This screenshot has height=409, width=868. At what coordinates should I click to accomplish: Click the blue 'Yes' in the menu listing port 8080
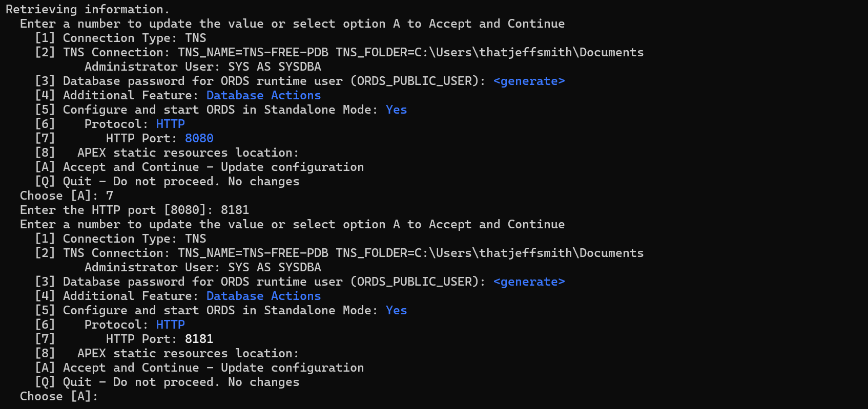point(397,110)
